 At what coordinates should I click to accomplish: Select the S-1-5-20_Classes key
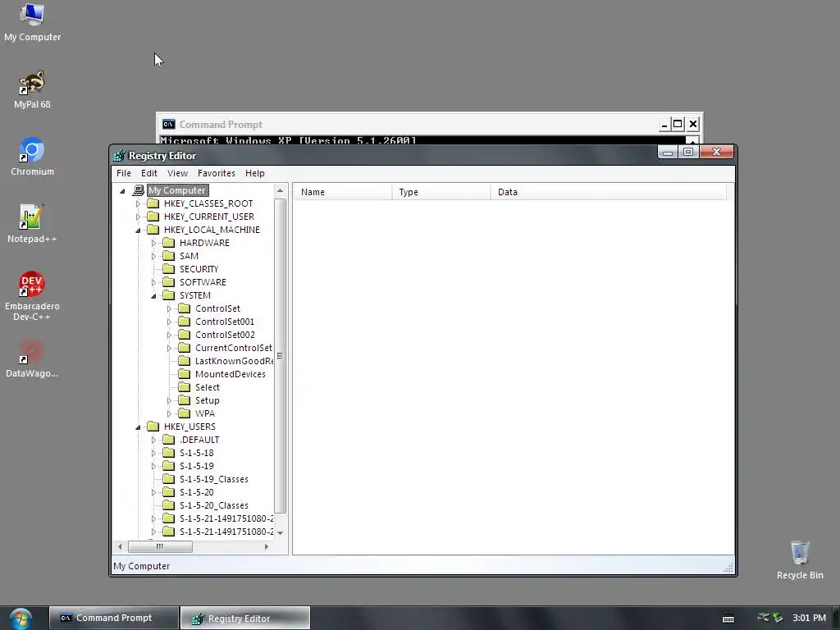(214, 505)
